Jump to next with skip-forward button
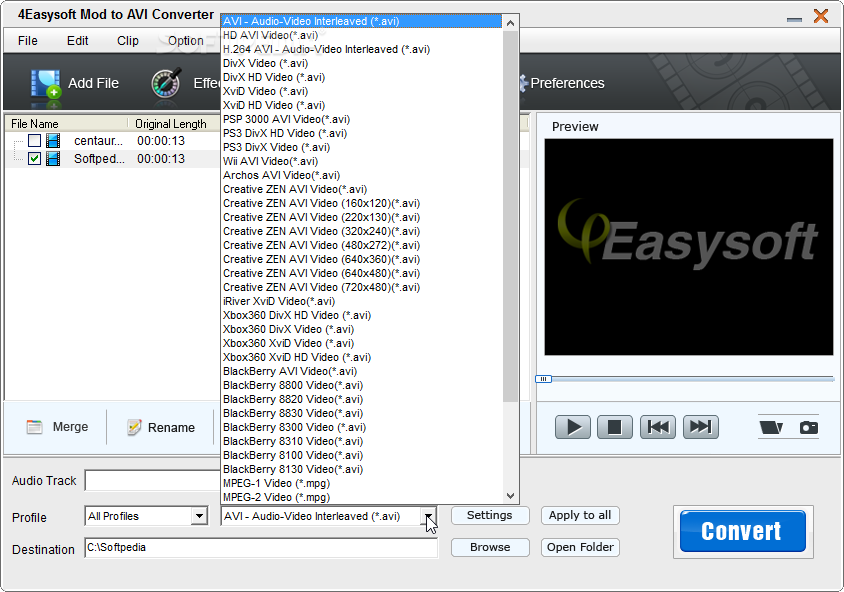The image size is (844, 592). (x=700, y=427)
